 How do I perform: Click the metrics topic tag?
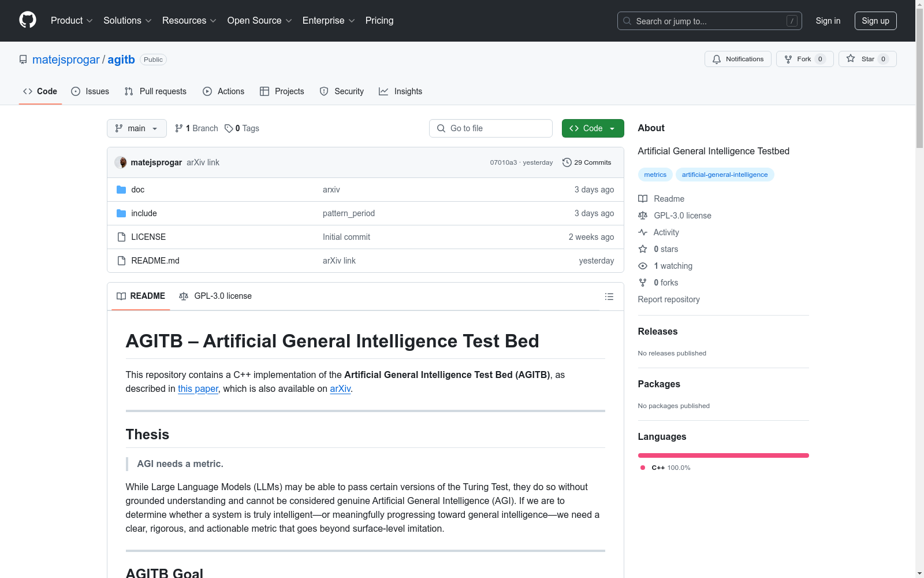tap(655, 175)
